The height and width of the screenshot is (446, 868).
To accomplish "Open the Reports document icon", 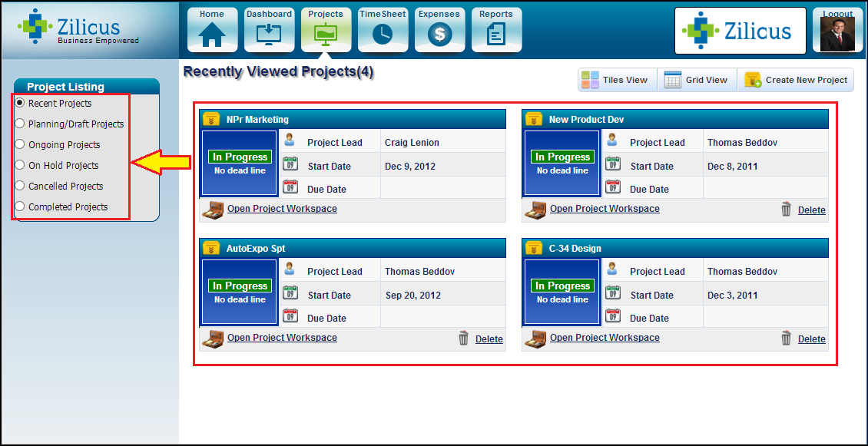I will click(496, 35).
